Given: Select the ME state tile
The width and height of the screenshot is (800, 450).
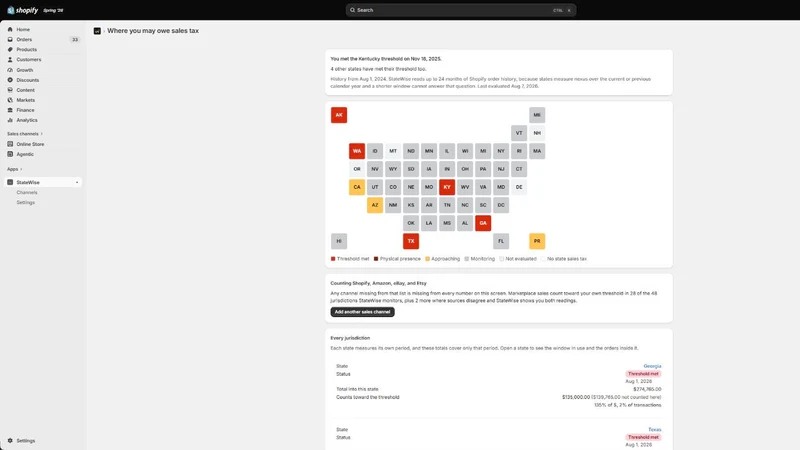Looking at the screenshot, I should click(x=537, y=115).
